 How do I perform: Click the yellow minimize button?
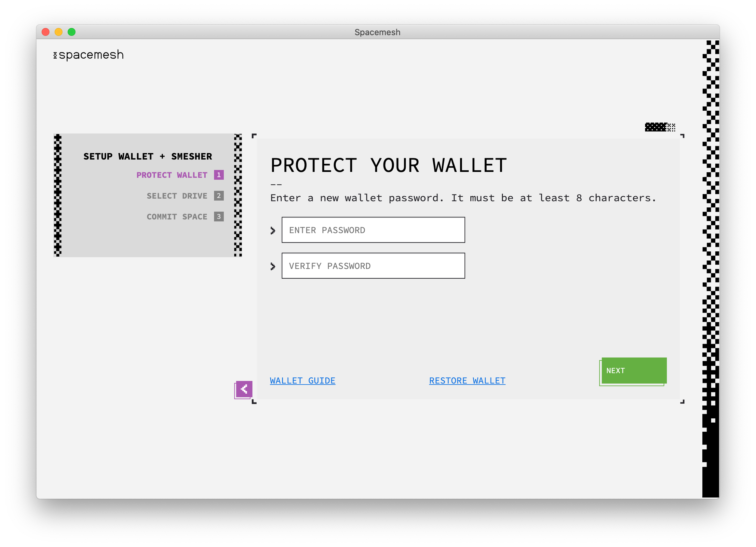[x=59, y=32]
